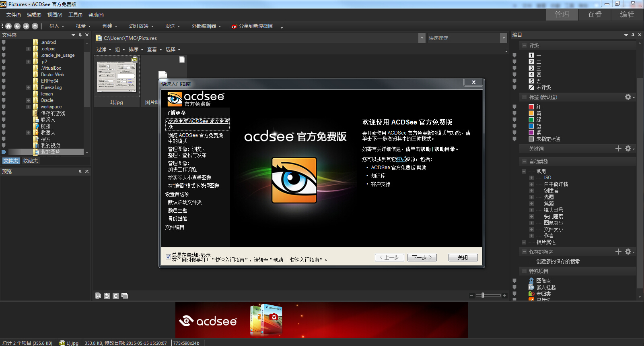The width and height of the screenshot is (644, 346).
Task: Open the 排序 dropdown
Action: (x=136, y=50)
